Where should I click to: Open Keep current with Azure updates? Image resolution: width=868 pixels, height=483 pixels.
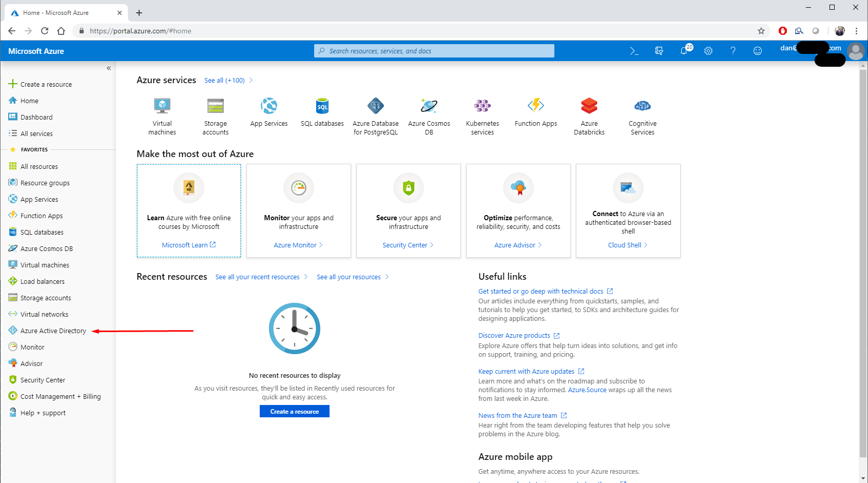[x=531, y=371]
